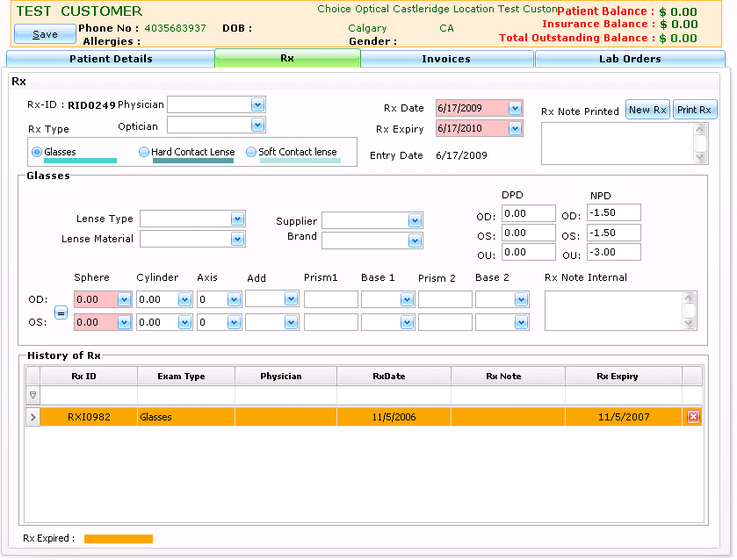
Task: Open OD Base 1 dropdown
Action: 407,299
